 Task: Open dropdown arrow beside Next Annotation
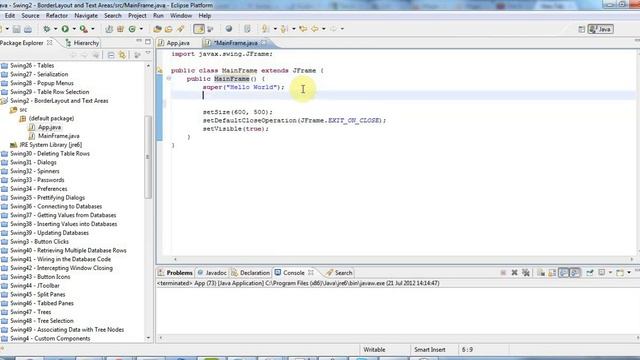click(x=275, y=29)
